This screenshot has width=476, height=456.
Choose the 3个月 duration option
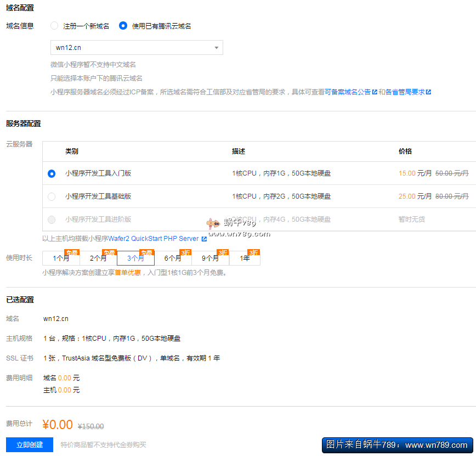pyautogui.click(x=135, y=258)
